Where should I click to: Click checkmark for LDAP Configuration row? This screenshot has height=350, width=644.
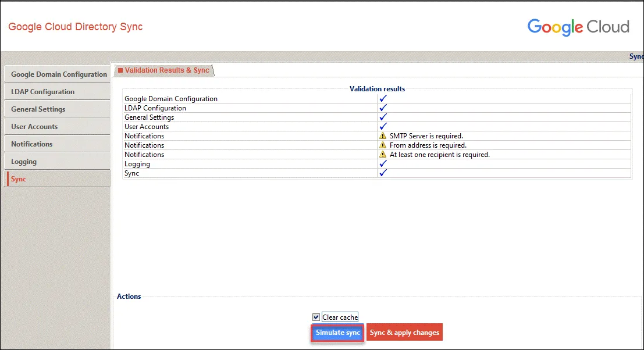(x=383, y=108)
